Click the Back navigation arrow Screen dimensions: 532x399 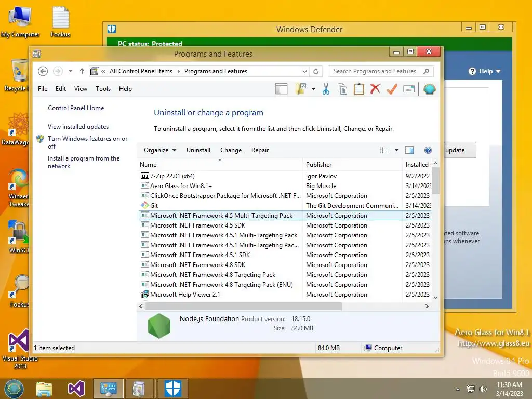click(43, 71)
